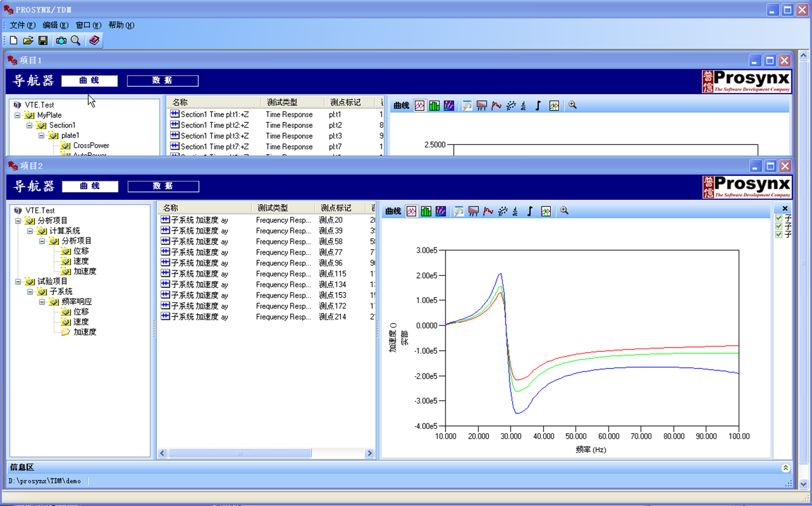
Task: Click the camera snapshot icon in main toolbar
Action: (61, 41)
